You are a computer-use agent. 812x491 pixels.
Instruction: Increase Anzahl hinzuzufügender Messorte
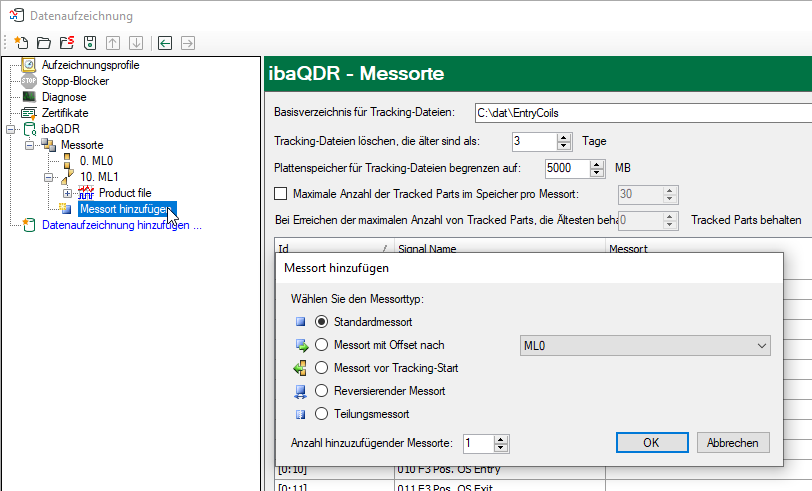click(500, 440)
